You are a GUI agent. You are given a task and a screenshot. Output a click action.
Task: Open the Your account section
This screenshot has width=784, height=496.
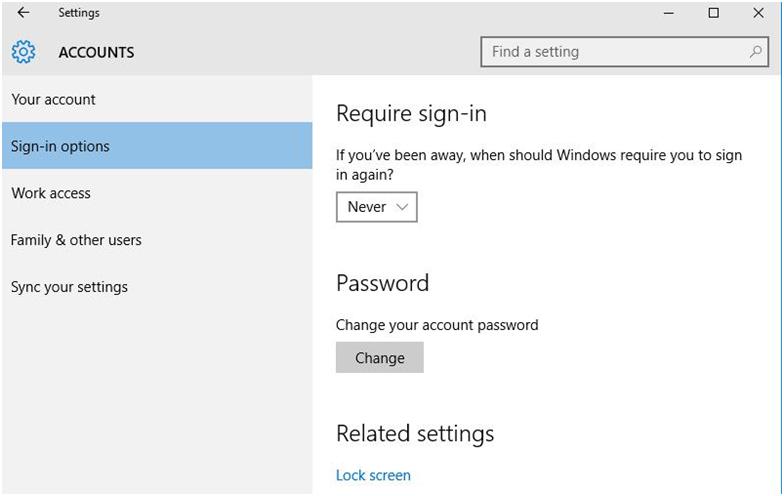point(54,99)
